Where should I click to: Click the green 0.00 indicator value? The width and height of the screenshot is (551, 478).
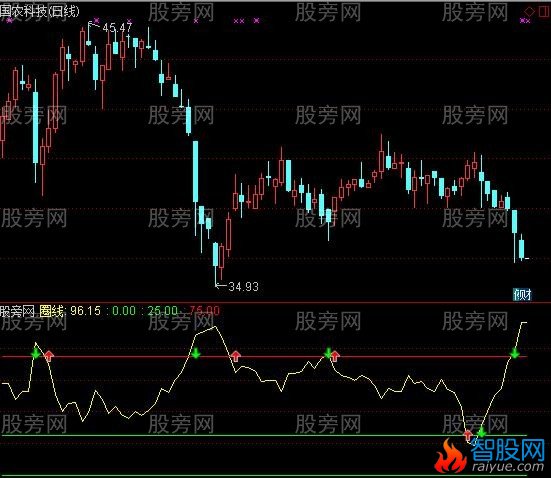124,311
